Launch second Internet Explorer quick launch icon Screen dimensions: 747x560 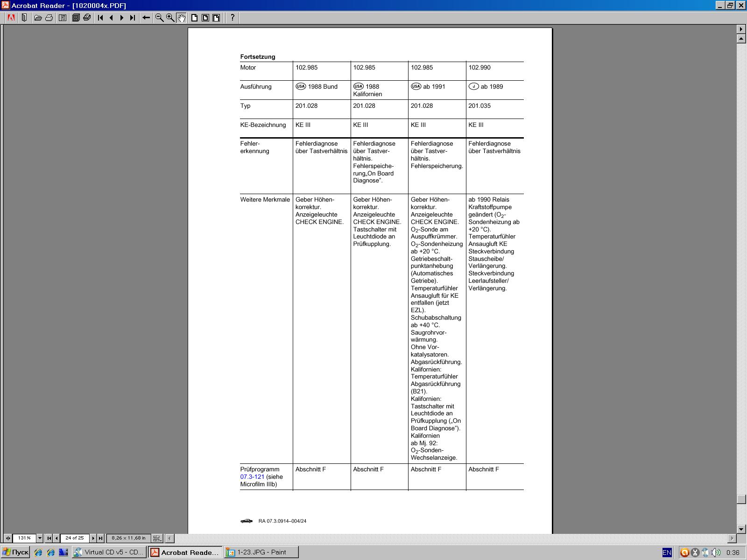50,552
